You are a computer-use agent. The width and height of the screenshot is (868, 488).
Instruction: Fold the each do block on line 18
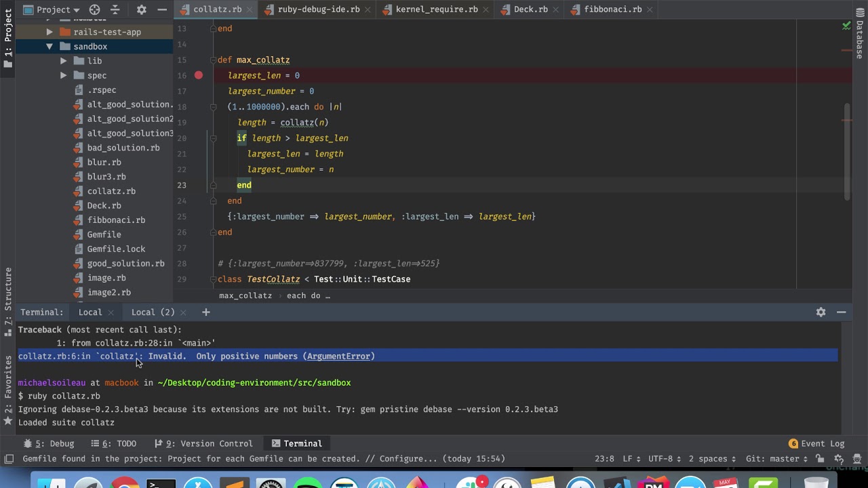tap(212, 107)
